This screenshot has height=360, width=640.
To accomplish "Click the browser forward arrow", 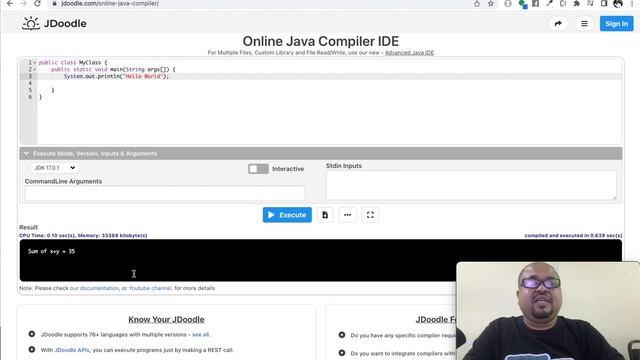I will pos(23,3).
